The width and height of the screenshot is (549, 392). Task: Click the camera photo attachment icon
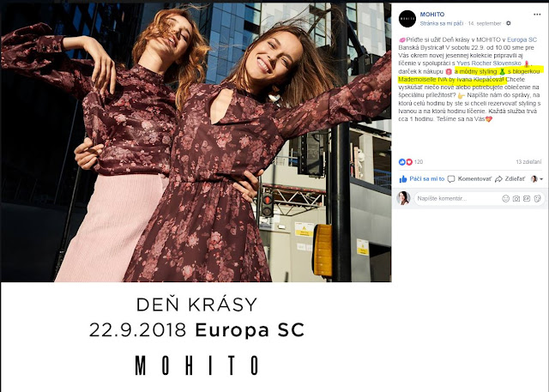tap(516, 198)
